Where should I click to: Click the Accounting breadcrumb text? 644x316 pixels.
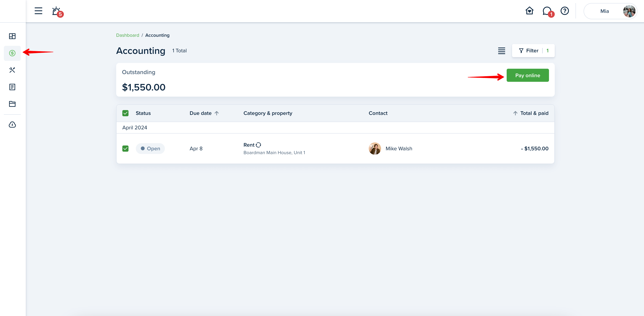(x=157, y=35)
